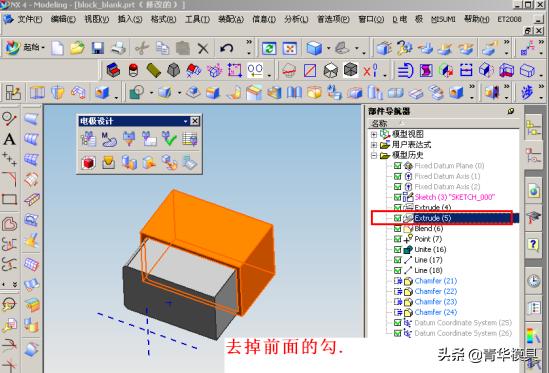The width and height of the screenshot is (549, 373).
Task: Click the red cylinder feature icon
Action: [x=133, y=70]
